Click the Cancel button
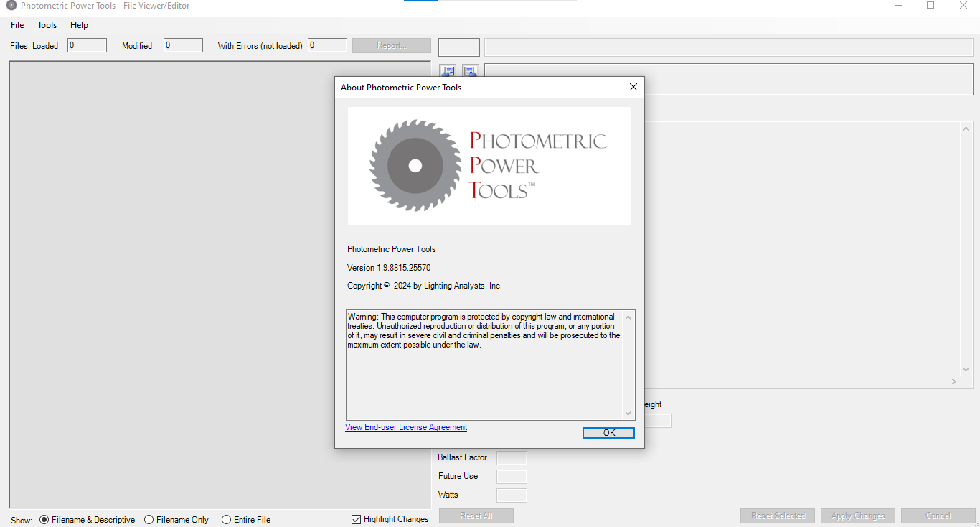This screenshot has width=980, height=527. [x=938, y=516]
